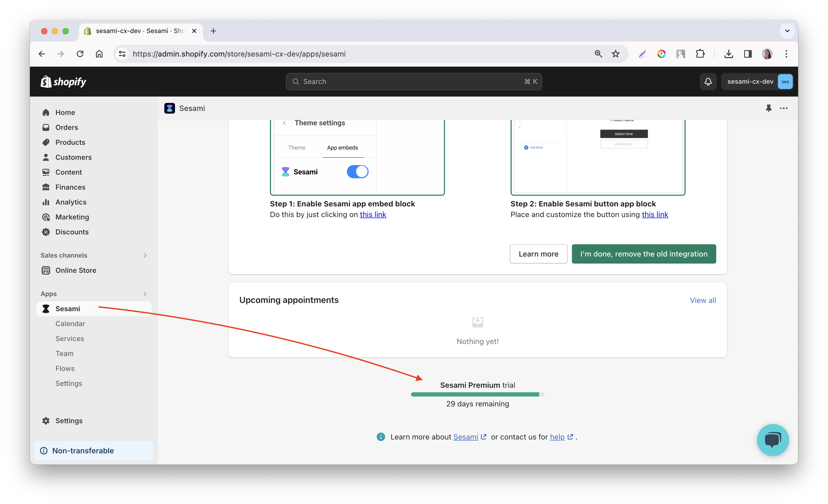Toggle the browser side panel icon

748,54
